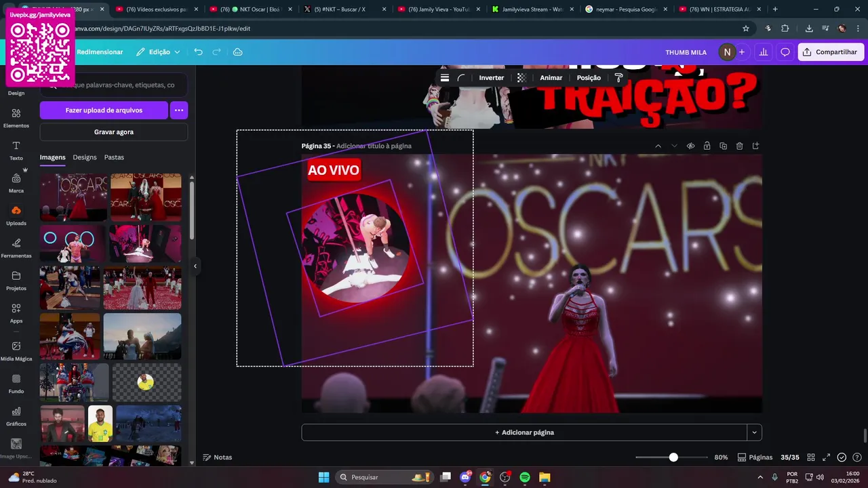Viewport: 868px width, 488px height.
Task: Switch to the Pastas tab
Action: (x=114, y=157)
